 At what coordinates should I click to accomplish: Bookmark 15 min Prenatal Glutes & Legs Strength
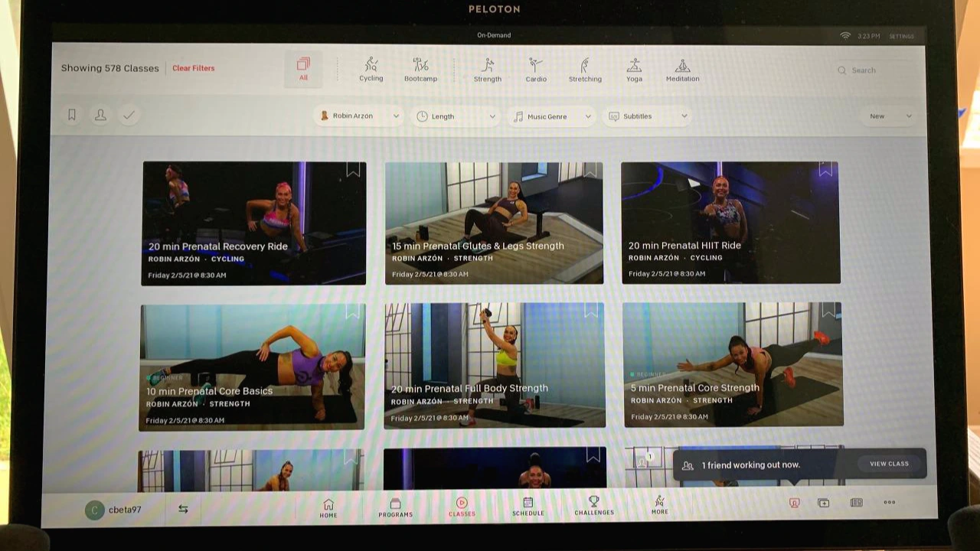coord(590,170)
